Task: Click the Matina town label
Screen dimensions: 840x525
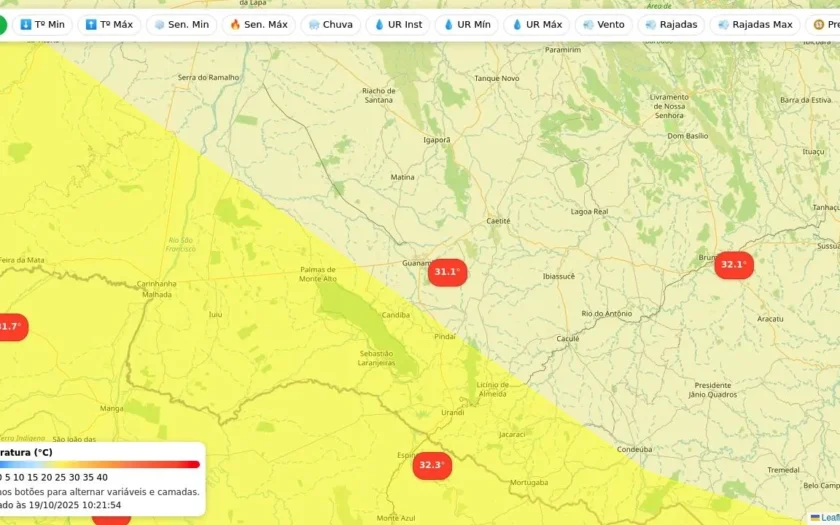Action: coord(402,177)
